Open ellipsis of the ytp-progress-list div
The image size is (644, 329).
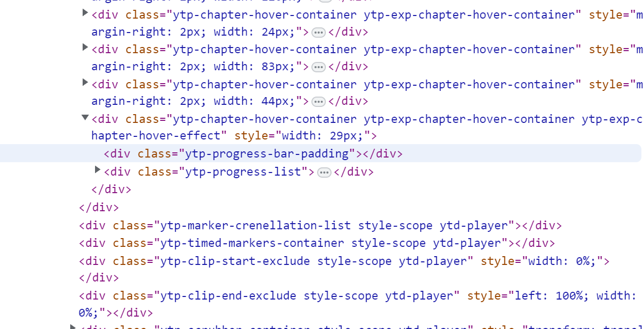[x=324, y=173]
